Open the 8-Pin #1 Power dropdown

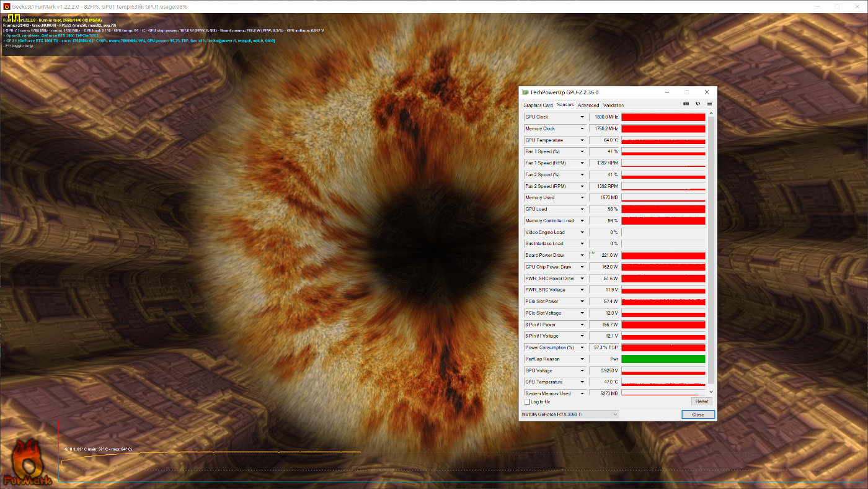(582, 325)
